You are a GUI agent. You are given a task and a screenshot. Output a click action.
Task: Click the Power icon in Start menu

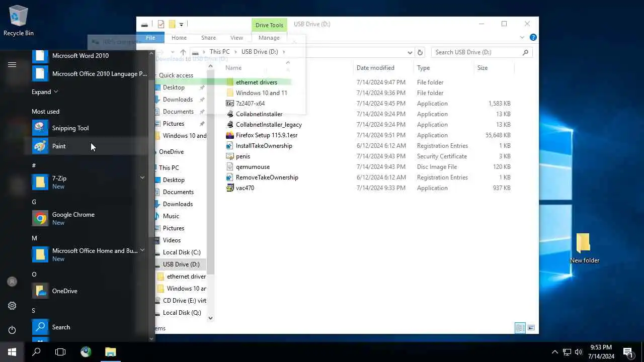[x=12, y=330]
